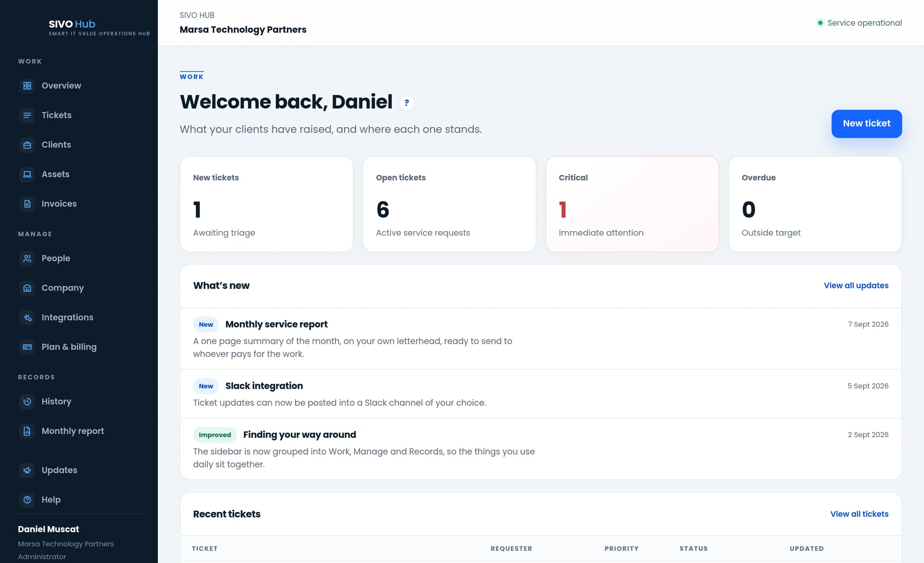
Task: Open the Finding your way around update
Action: pos(540,449)
